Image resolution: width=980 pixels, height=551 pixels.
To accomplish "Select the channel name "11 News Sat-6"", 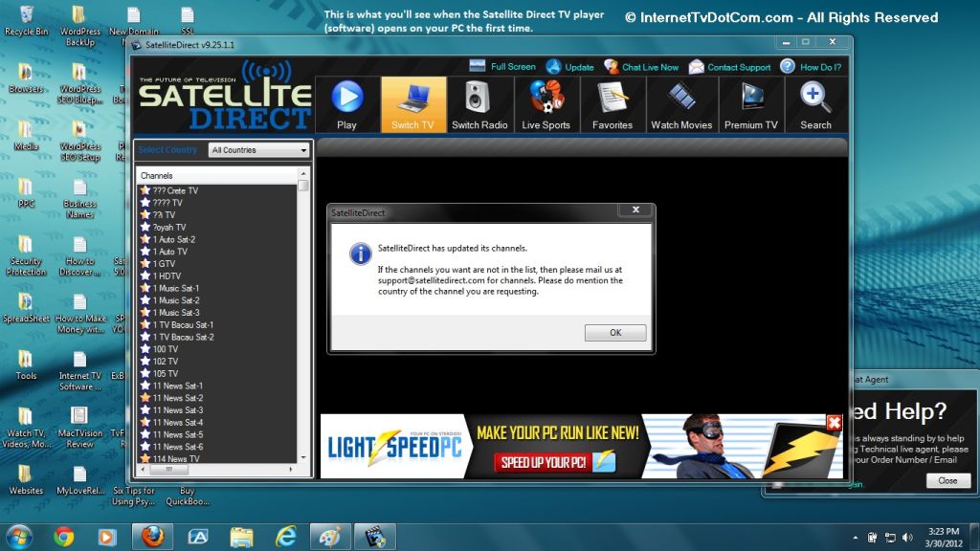I will click(x=178, y=447).
